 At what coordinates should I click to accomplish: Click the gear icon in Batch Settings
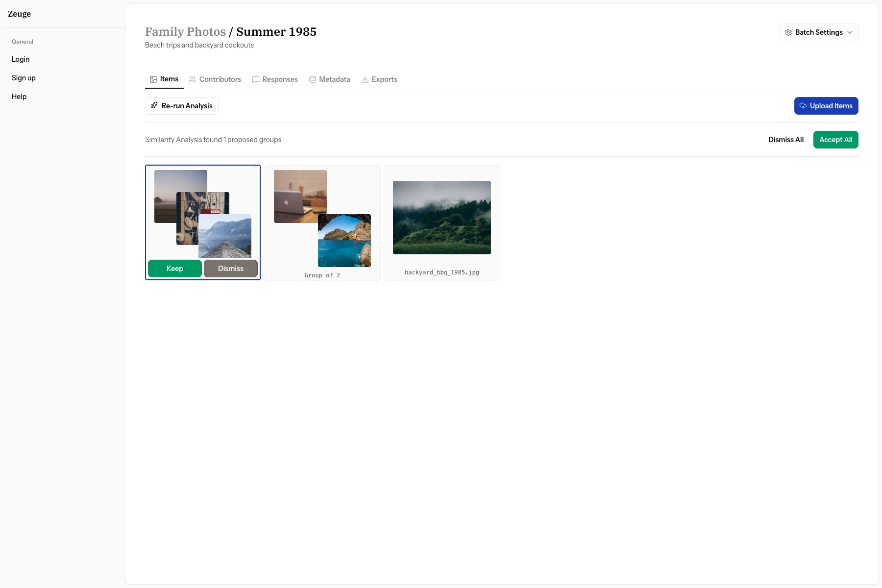(x=788, y=32)
